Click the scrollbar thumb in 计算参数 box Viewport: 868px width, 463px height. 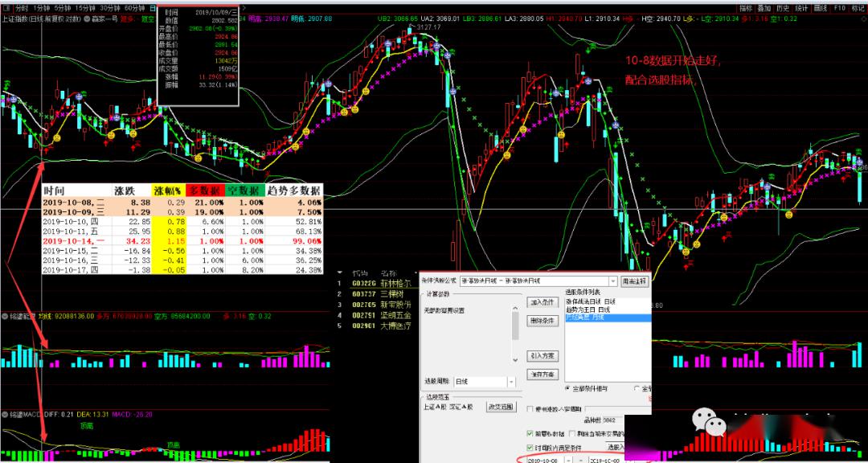pyautogui.click(x=515, y=326)
